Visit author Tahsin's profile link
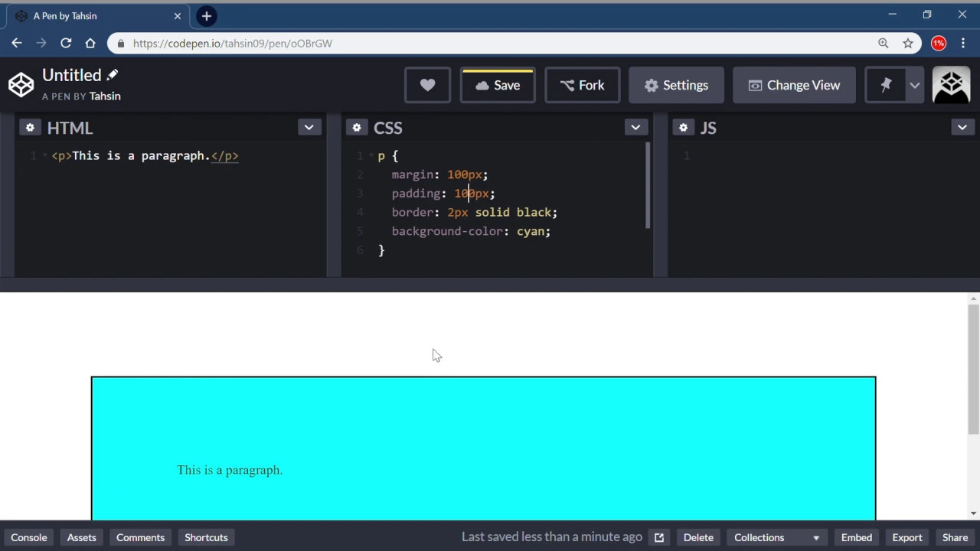Image resolution: width=980 pixels, height=551 pixels. coord(105,96)
